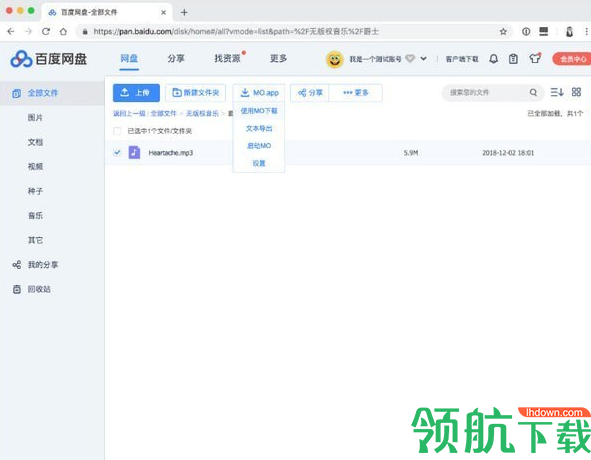The width and height of the screenshot is (591, 460).
Task: Switch to the 网盘 tab
Action: (x=129, y=58)
